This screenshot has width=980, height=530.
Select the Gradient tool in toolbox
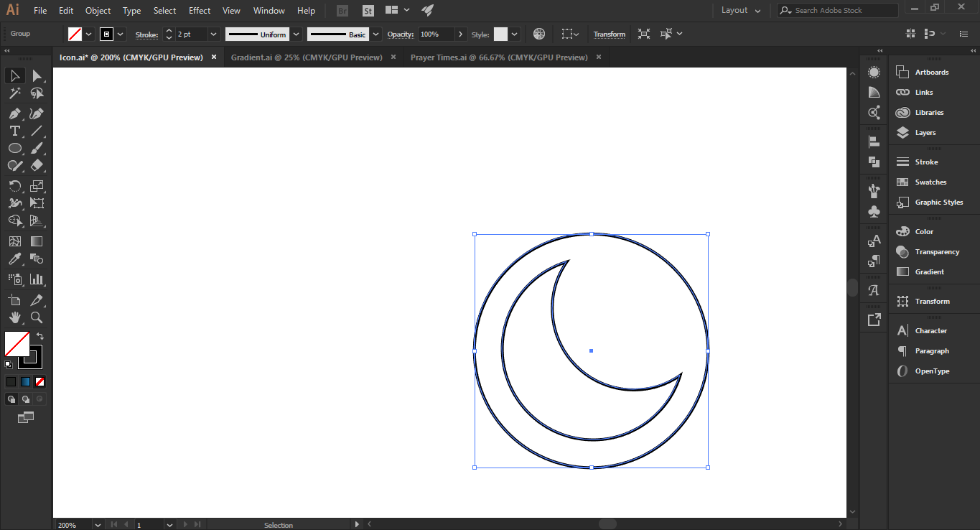(x=37, y=241)
